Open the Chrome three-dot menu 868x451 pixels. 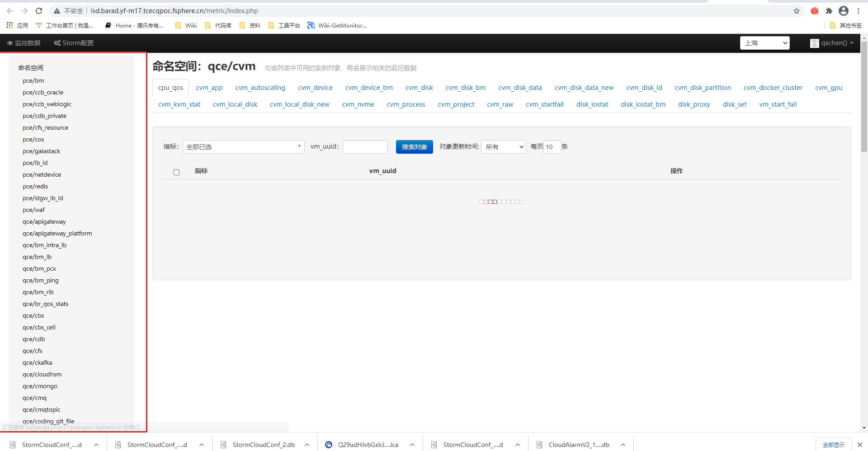(858, 11)
